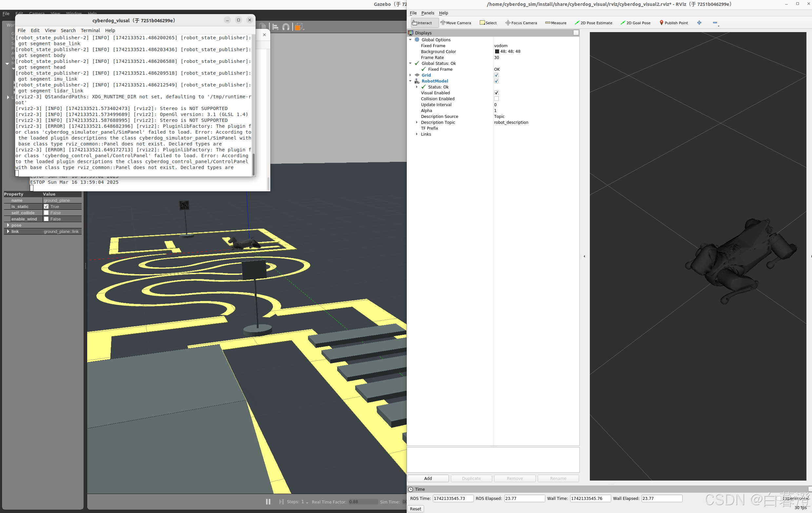This screenshot has width=812, height=513.
Task: Step the Gazebo simulation forward
Action: click(x=281, y=502)
